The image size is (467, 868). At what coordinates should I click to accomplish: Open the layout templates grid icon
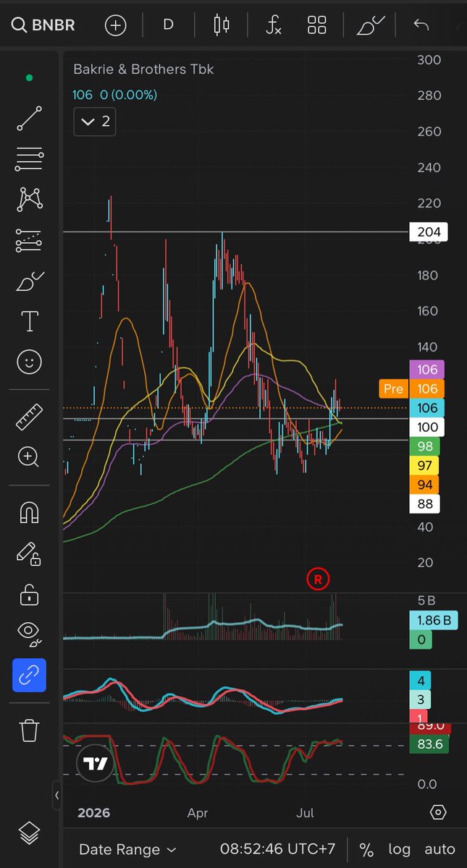tap(317, 25)
